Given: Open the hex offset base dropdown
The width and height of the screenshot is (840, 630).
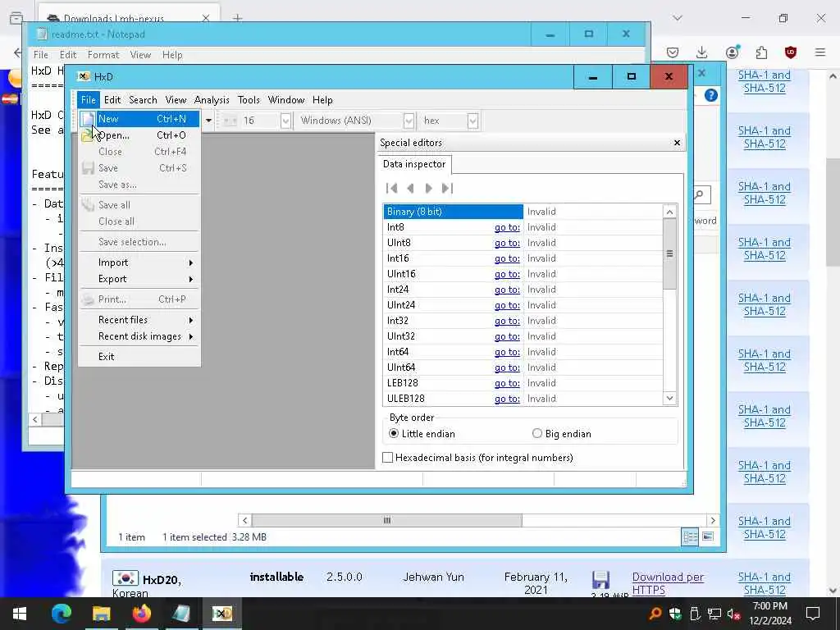Looking at the screenshot, I should pos(472,121).
